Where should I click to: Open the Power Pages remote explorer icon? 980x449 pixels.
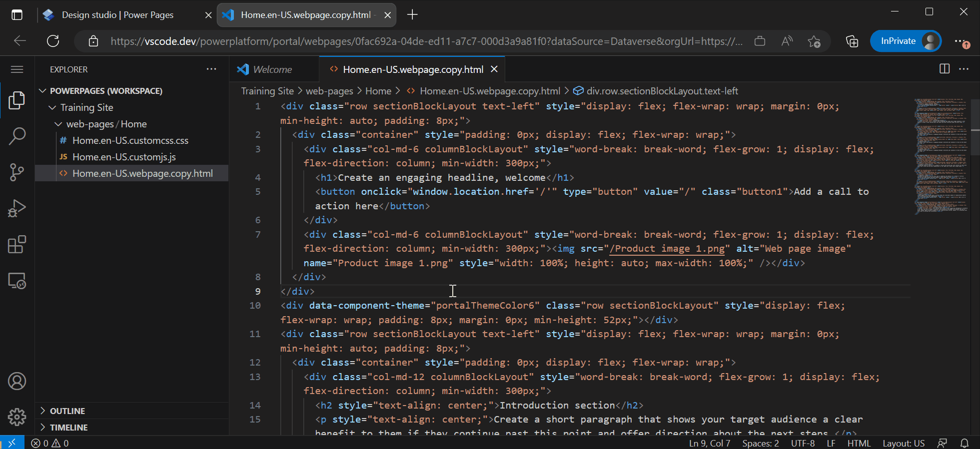point(17,281)
